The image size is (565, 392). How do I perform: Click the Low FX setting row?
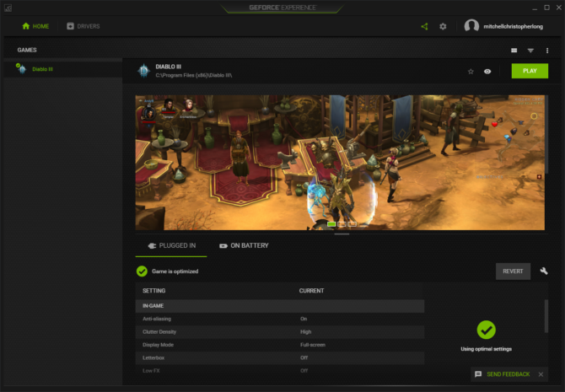pyautogui.click(x=280, y=371)
